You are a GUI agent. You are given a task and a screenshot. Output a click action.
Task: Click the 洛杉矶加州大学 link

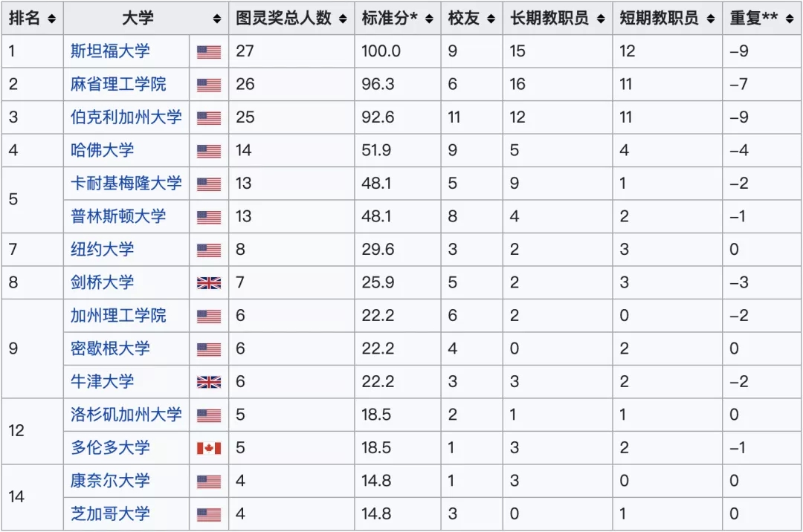[126, 415]
